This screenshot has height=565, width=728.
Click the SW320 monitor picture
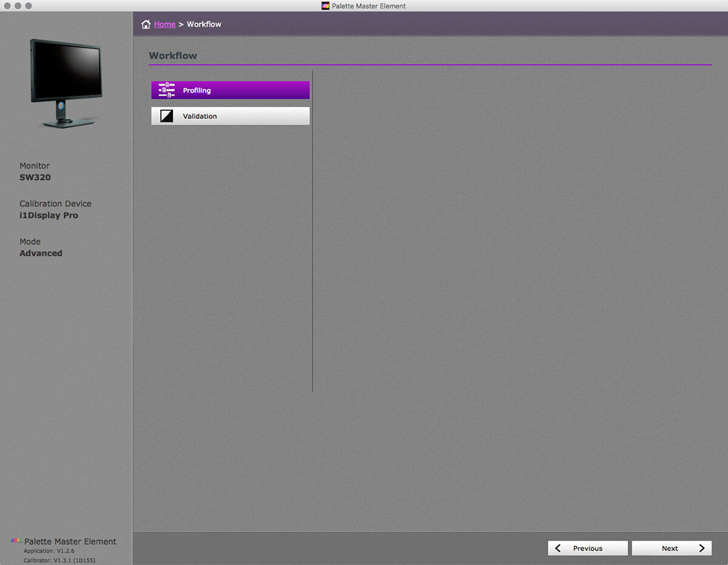[x=67, y=83]
